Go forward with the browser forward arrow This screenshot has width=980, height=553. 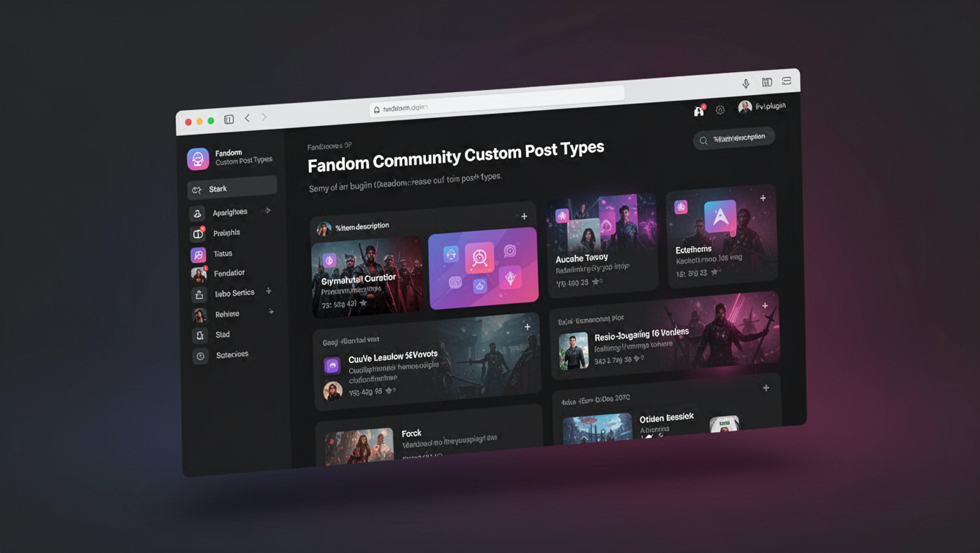(x=264, y=117)
